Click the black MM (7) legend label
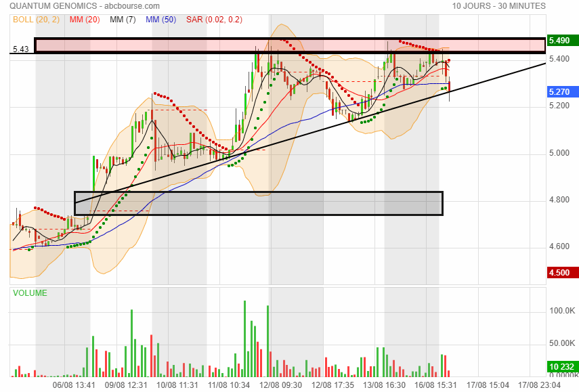 123,20
